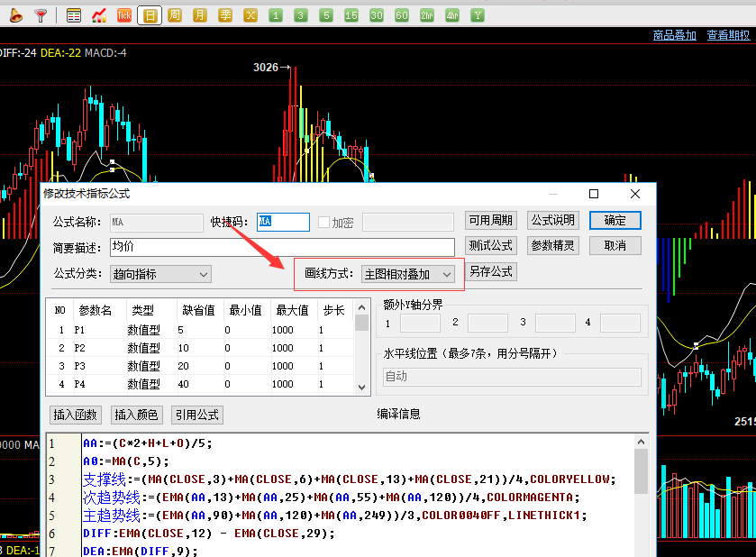
Task: Open the quarterly (季) period icon
Action: [225, 14]
